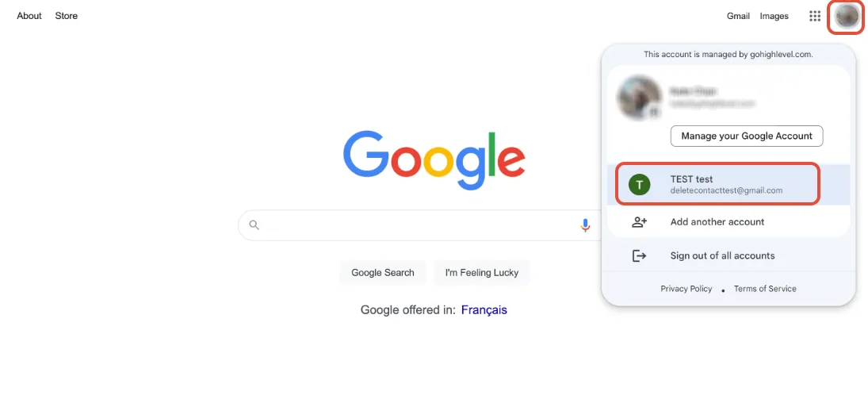The image size is (868, 403).
Task: Open the About link
Action: pyautogui.click(x=29, y=16)
